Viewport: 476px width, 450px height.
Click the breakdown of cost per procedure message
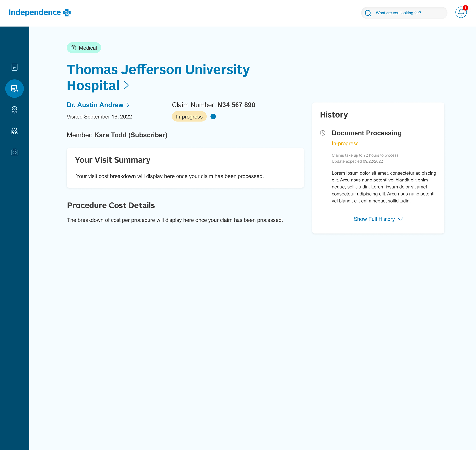pos(175,220)
